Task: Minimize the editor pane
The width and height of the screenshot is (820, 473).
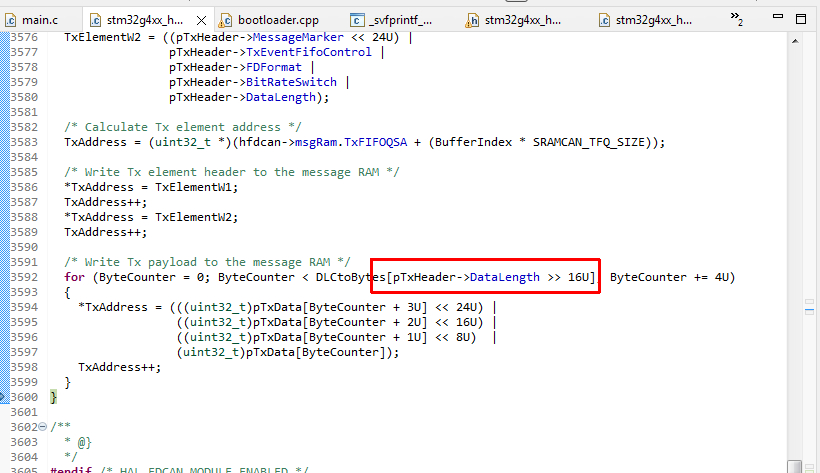Action: (778, 17)
